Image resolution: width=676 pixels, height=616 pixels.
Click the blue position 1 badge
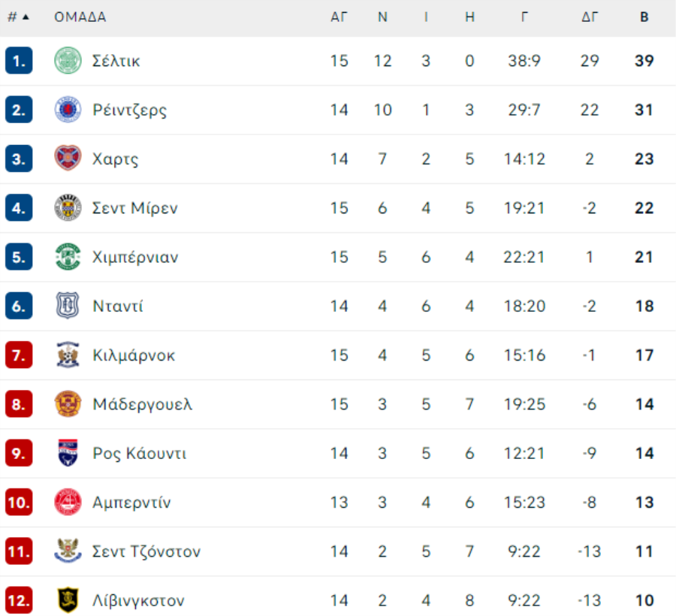click(x=19, y=61)
